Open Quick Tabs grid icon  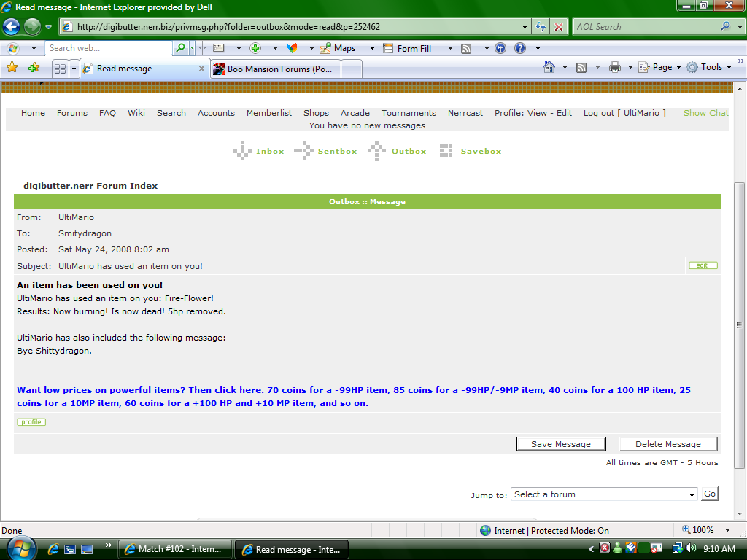click(61, 69)
